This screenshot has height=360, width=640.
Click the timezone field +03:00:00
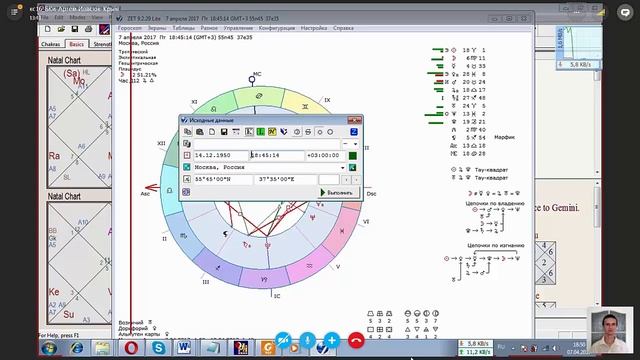[x=325, y=156]
